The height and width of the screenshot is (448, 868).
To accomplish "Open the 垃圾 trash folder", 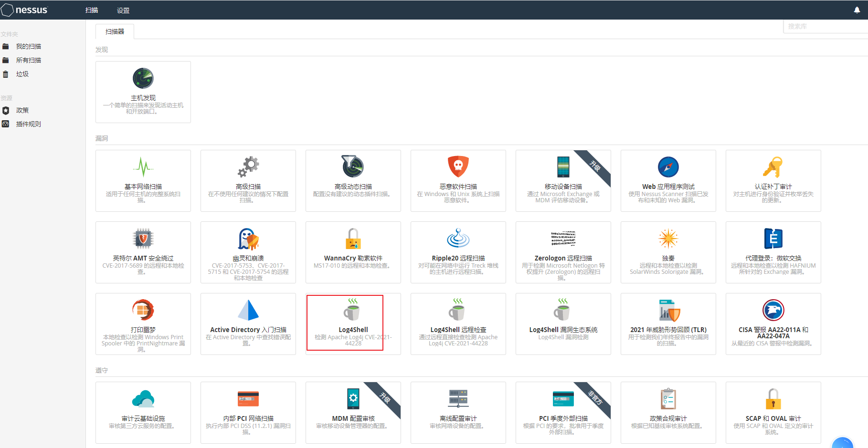I will pyautogui.click(x=22, y=74).
